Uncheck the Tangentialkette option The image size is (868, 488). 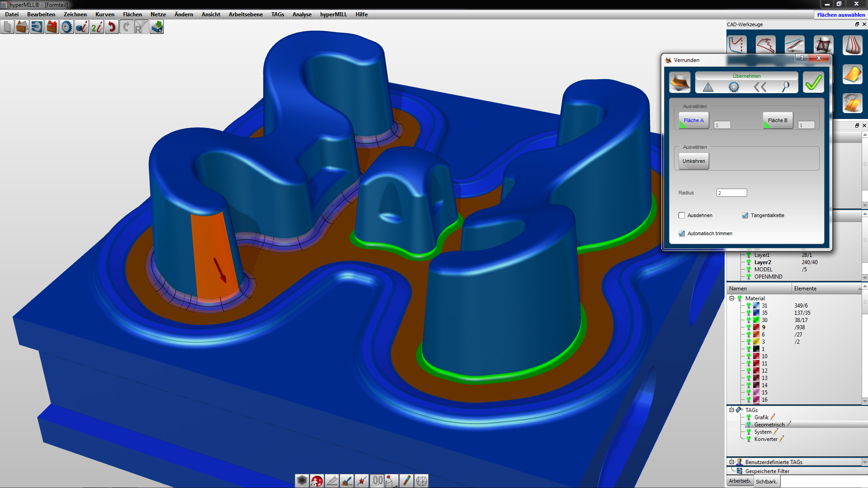click(x=745, y=215)
